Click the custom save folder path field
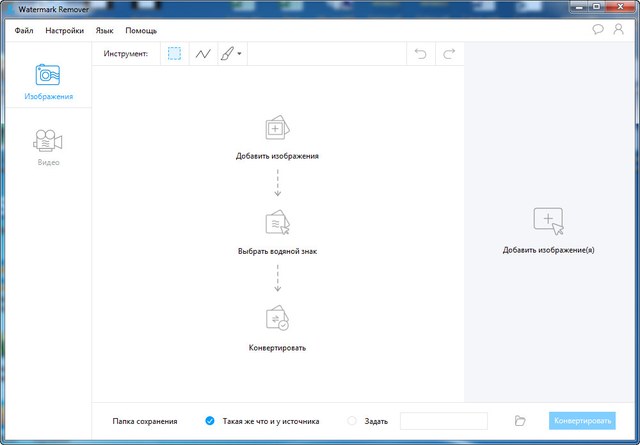This screenshot has width=640, height=445. (x=443, y=421)
